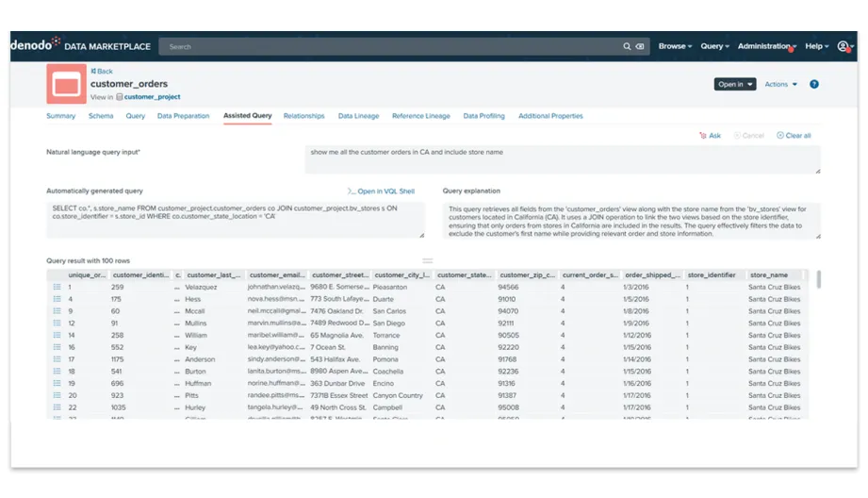Click the customer_orders view thumbnail icon
The height and width of the screenshot is (498, 868).
(66, 85)
